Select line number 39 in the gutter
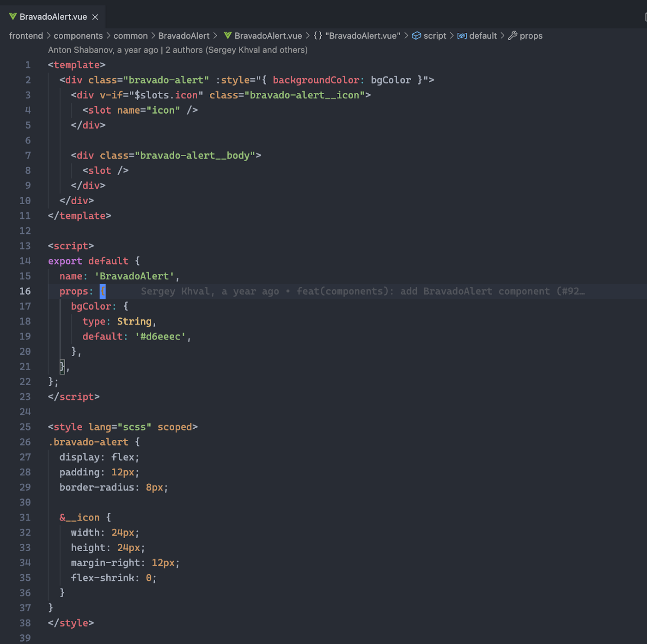Image resolution: width=647 pixels, height=644 pixels. tap(25, 638)
